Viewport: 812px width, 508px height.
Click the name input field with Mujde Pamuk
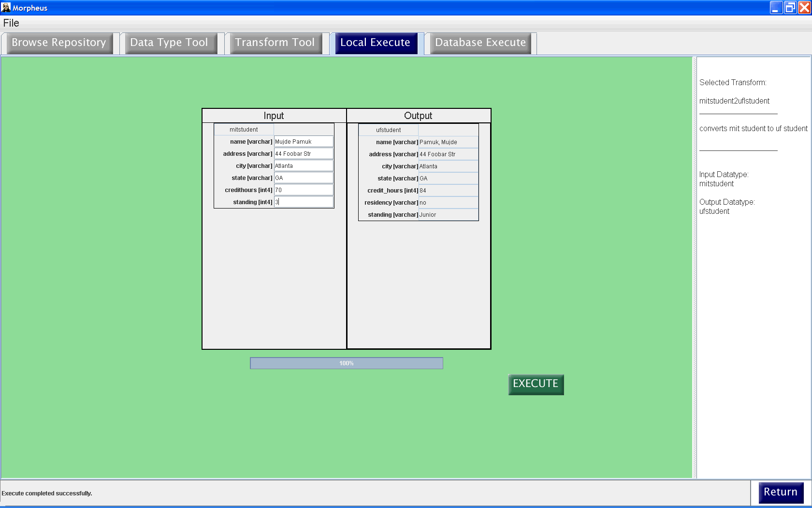pyautogui.click(x=304, y=142)
